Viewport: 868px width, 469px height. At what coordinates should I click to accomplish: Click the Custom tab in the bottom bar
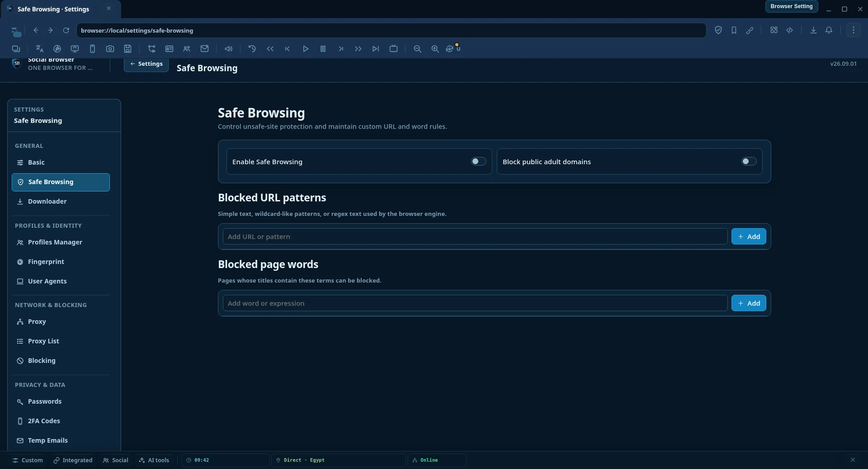click(x=28, y=460)
